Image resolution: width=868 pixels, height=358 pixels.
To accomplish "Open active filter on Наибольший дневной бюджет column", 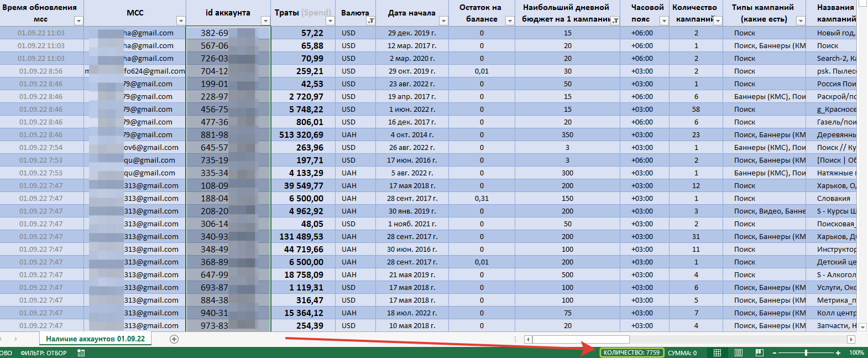I will tap(615, 21).
